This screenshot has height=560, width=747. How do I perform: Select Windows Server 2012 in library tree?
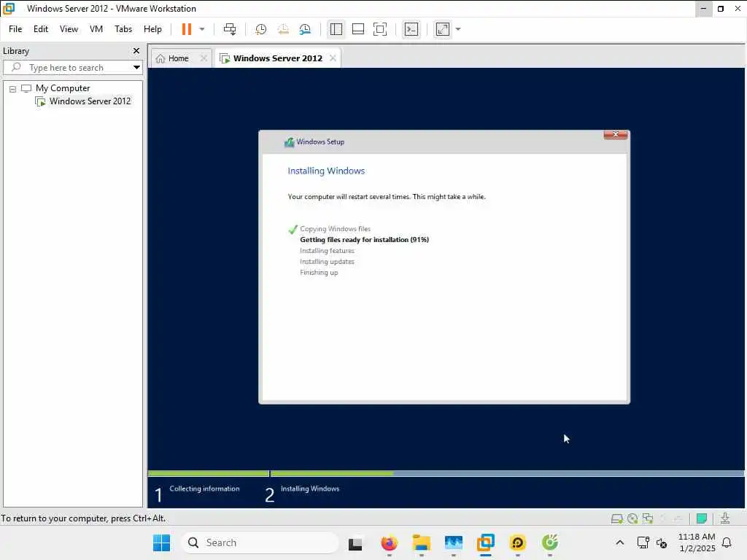coord(90,101)
